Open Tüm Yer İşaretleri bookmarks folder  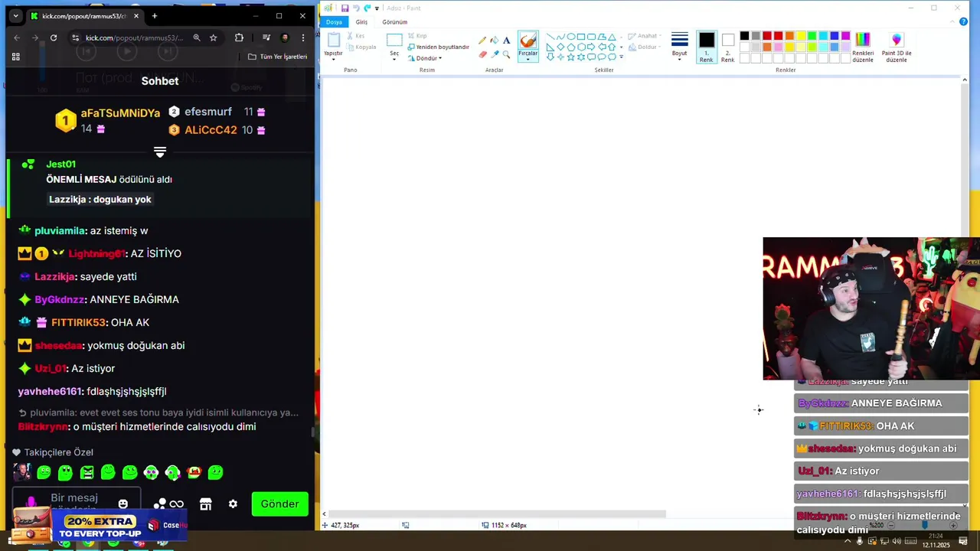point(277,57)
